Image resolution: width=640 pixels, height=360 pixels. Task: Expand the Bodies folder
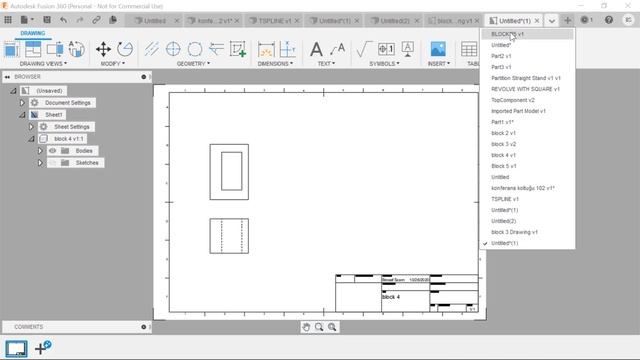click(40, 151)
